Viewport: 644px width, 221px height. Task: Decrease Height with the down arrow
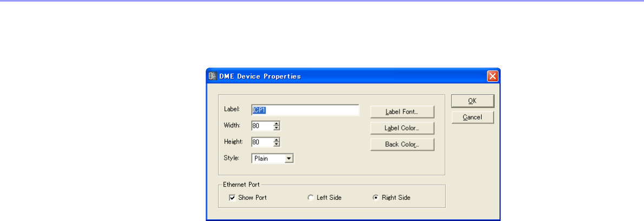tap(277, 144)
